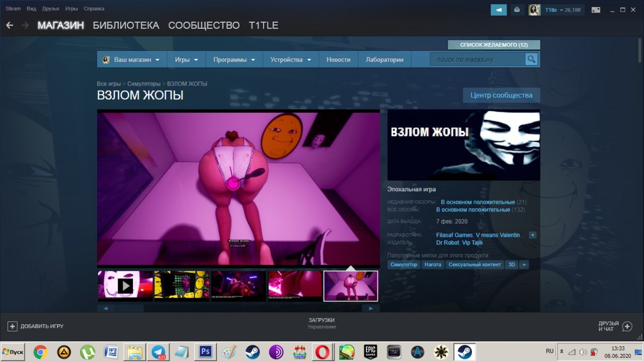Viewport: 644px width, 362px height.
Task: Open File Explorer from the taskbar
Action: tap(135, 351)
